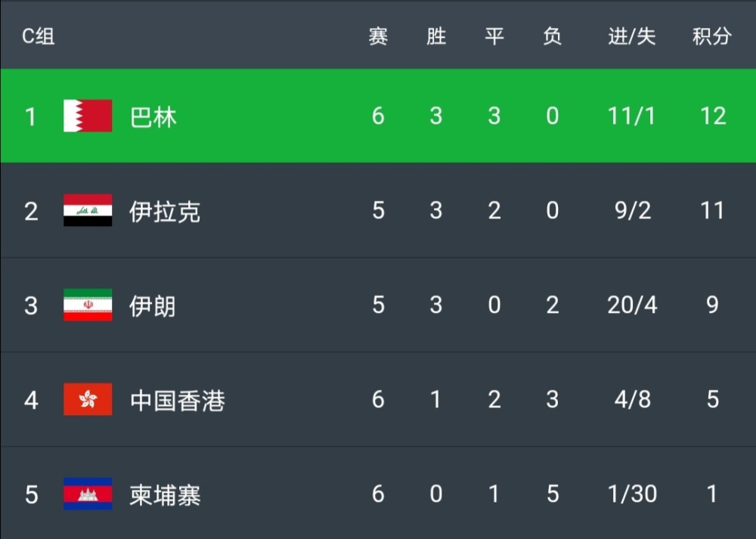Click rank number 2 in standings
This screenshot has width=756, height=539.
pyautogui.click(x=31, y=211)
